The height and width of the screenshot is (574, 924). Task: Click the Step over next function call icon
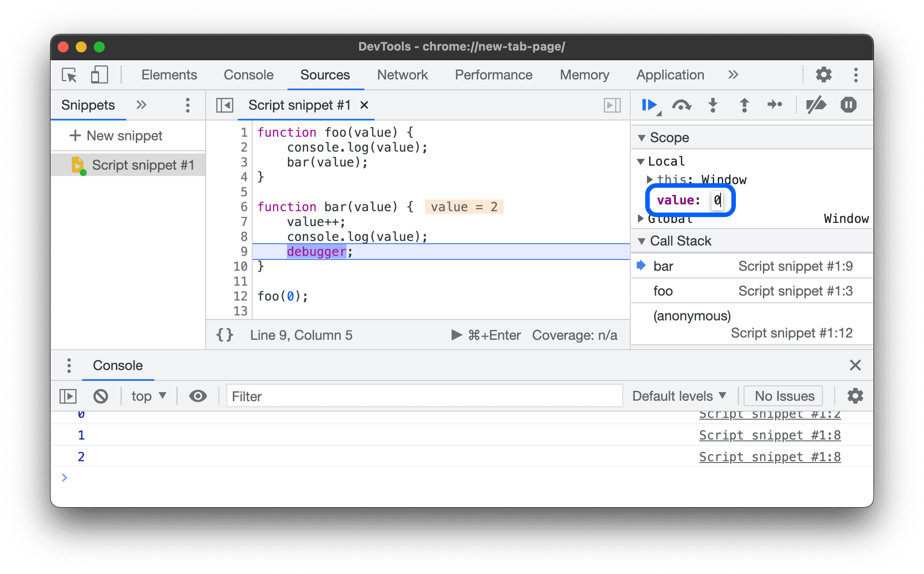click(684, 105)
